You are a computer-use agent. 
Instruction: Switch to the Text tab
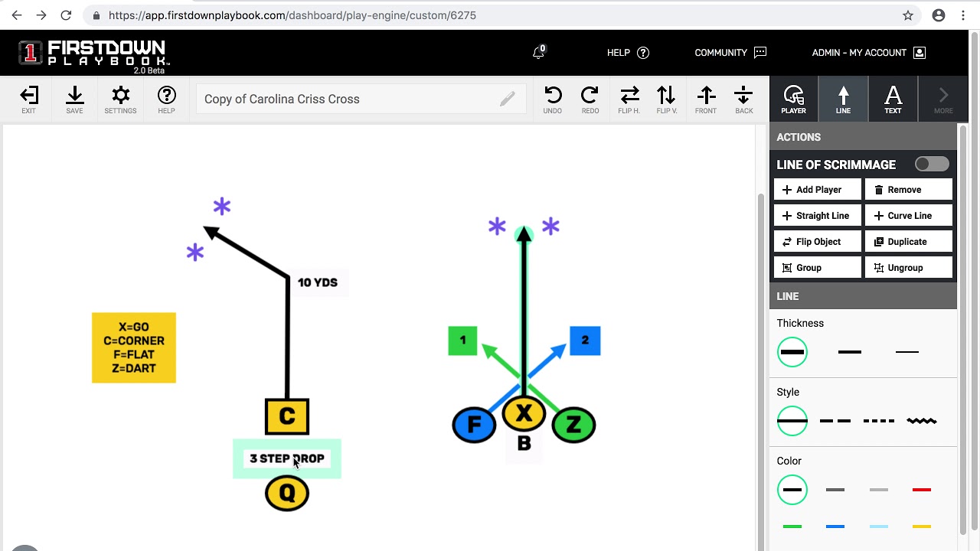tap(893, 99)
